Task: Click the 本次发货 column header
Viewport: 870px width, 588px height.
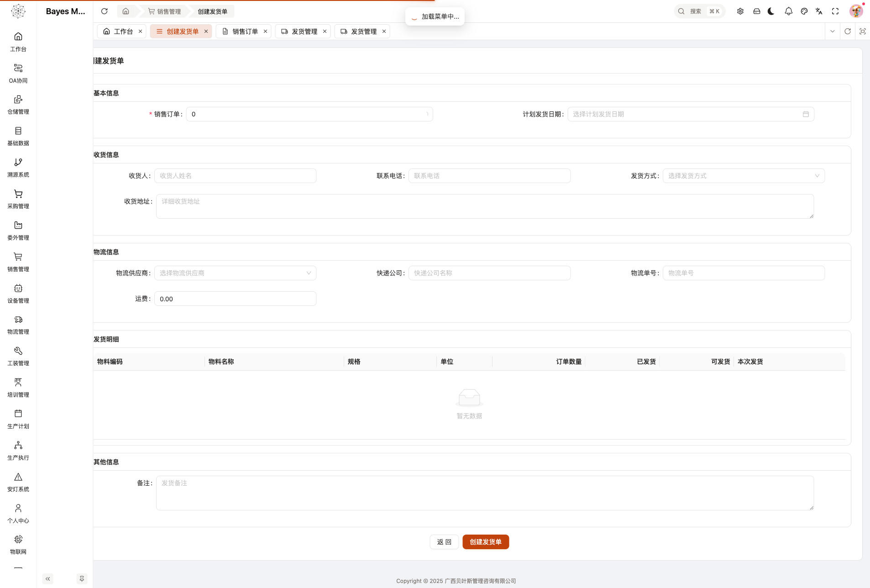Action: tap(789, 362)
